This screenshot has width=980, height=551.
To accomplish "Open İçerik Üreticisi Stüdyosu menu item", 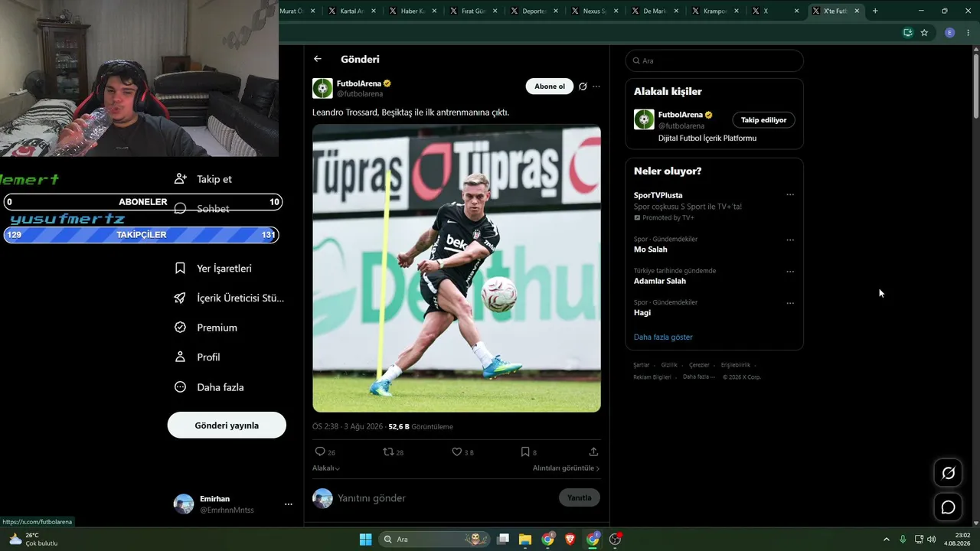I will [228, 298].
